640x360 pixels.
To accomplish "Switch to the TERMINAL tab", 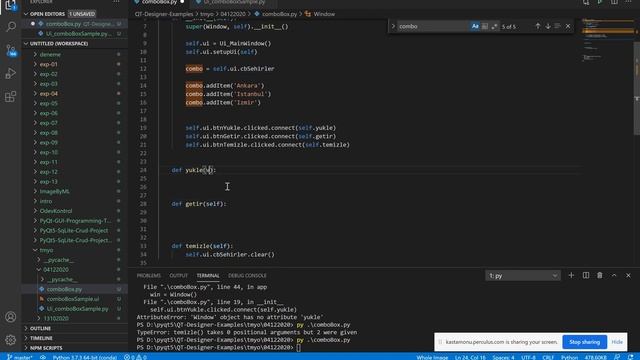I will point(208,276).
